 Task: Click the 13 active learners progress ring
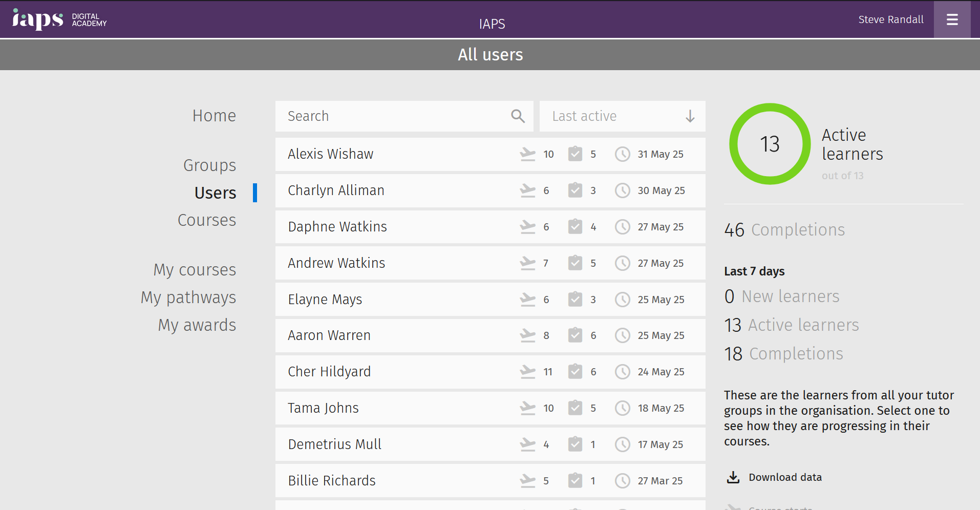[770, 144]
